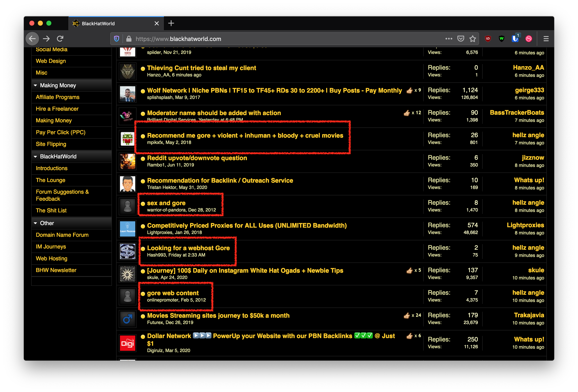
Task: Collapse the Making Money sidebar section
Action: 35,85
